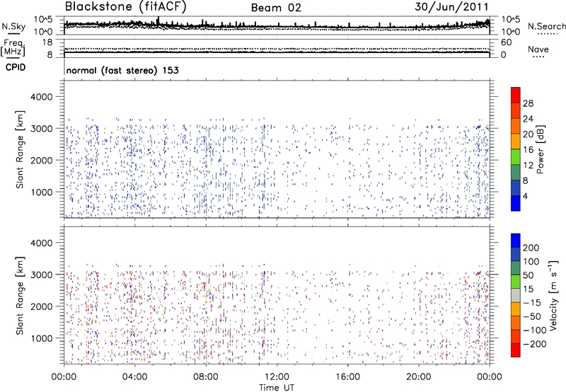Click the light green segment of Power colorbar
The image size is (566, 392).
tap(516, 156)
